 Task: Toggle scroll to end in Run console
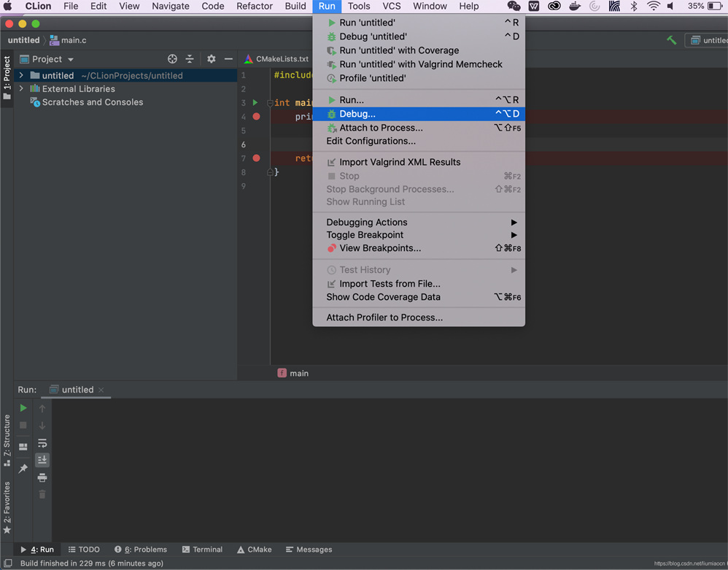tap(42, 460)
